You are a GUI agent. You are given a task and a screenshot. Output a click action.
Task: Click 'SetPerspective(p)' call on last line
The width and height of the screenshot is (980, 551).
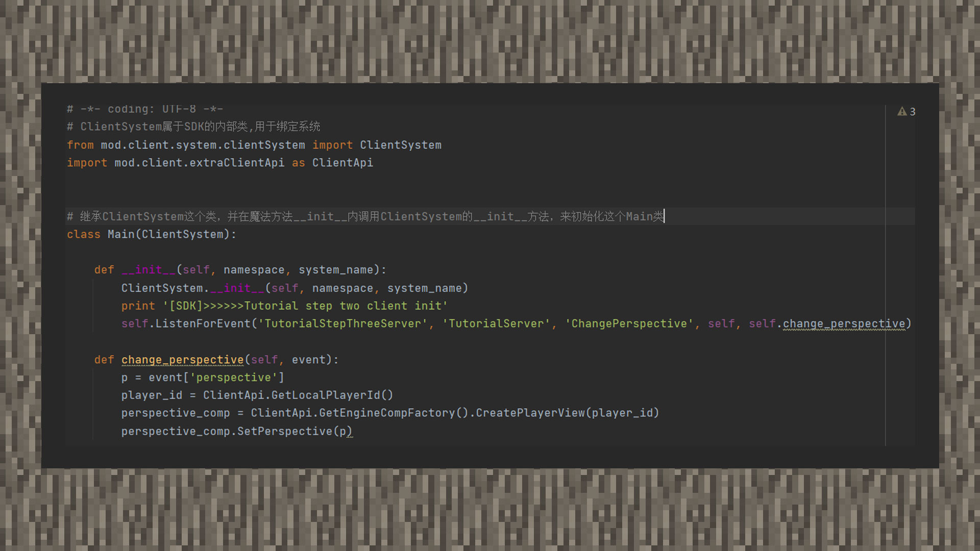tap(295, 431)
